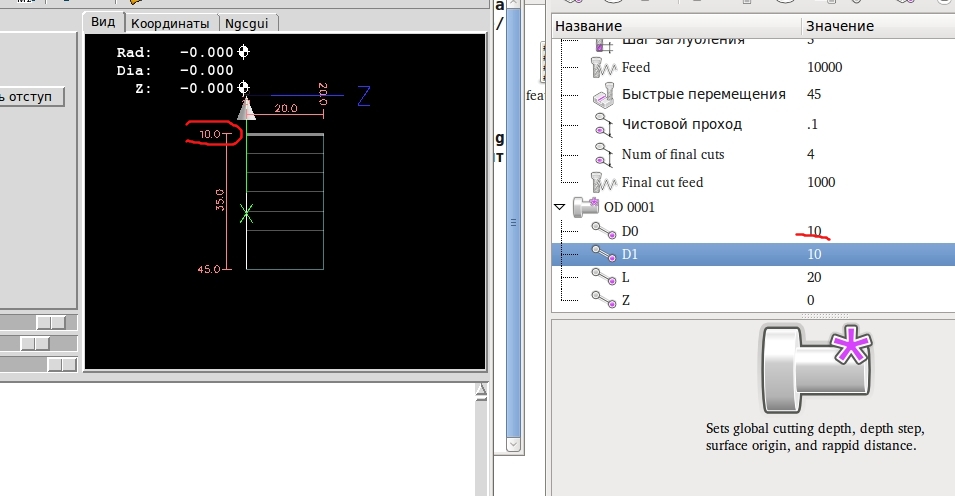Click the Num of final cuts icon
Viewport: 955px width, 496px height.
click(x=604, y=155)
